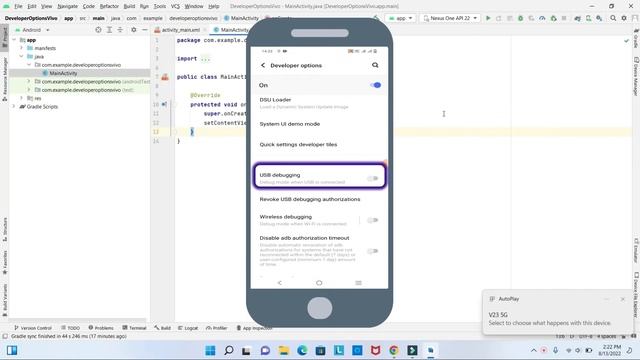Expand the manifests folder
Image resolution: width=640 pixels, height=360 pixels.
pyautogui.click(x=22, y=48)
